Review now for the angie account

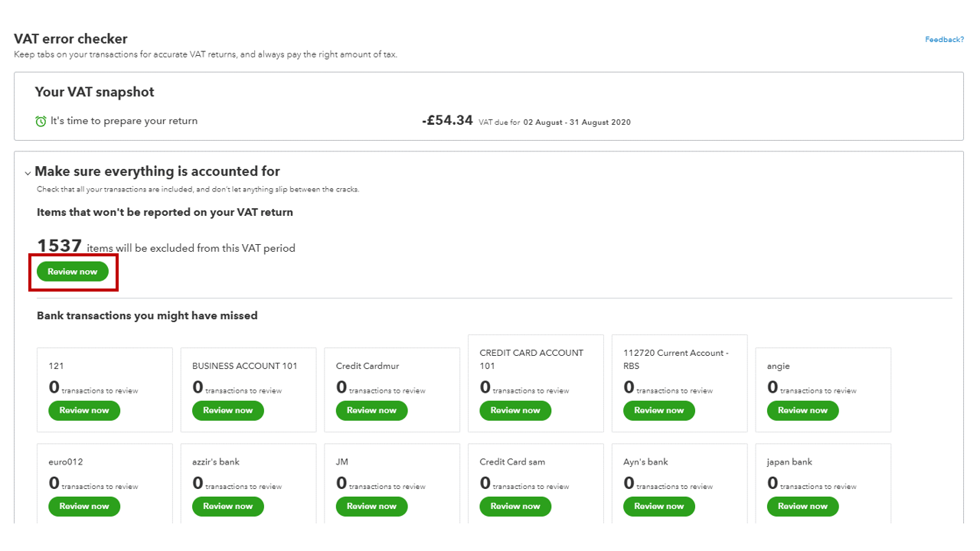point(802,410)
